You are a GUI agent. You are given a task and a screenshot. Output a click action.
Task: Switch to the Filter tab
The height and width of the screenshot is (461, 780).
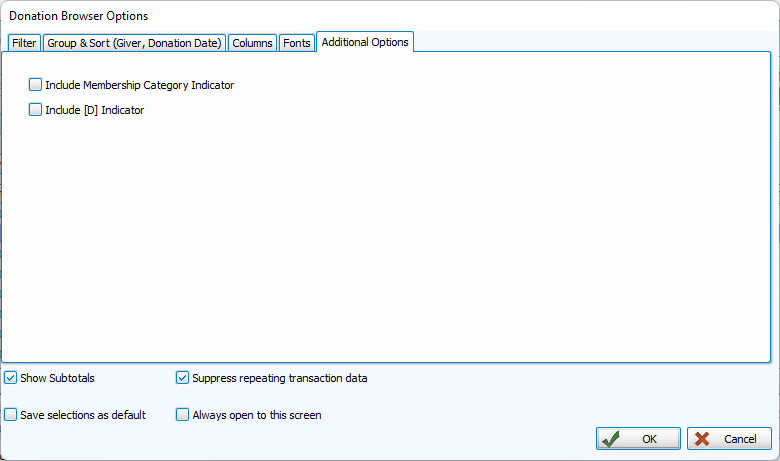tap(24, 43)
